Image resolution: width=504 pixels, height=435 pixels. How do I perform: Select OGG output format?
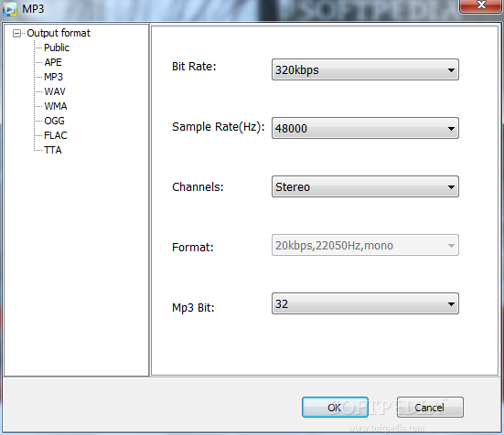click(54, 121)
